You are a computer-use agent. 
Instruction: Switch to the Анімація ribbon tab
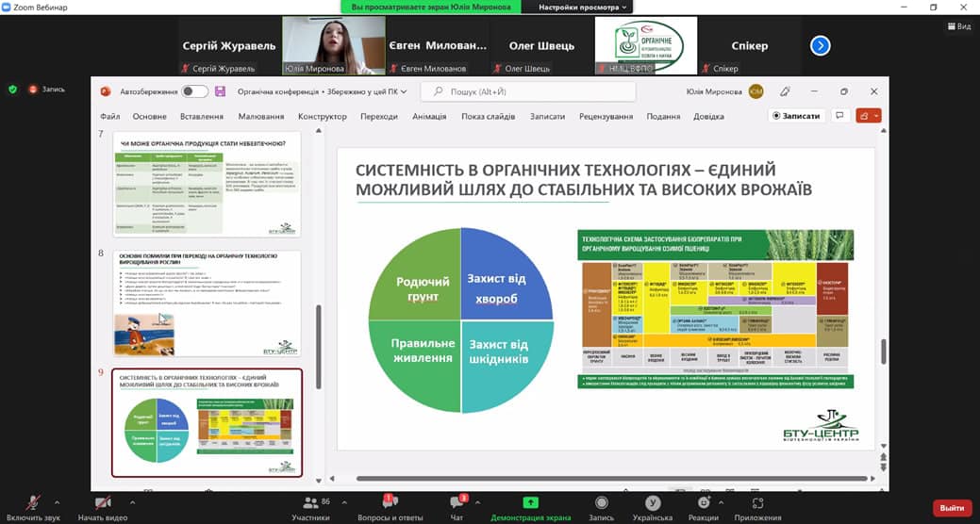[429, 116]
